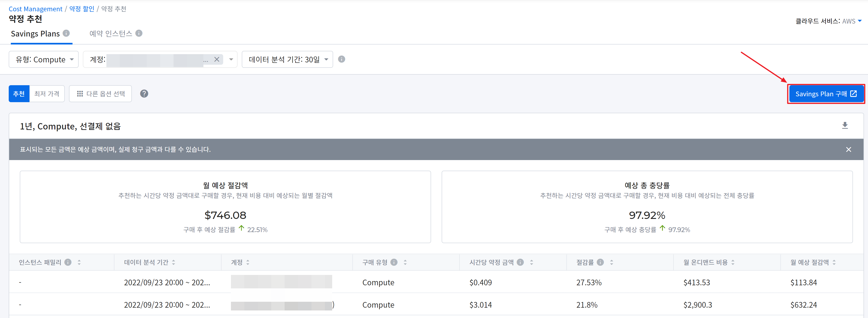Download recommendation table via download icon
Image resolution: width=868 pixels, height=318 pixels.
click(845, 126)
